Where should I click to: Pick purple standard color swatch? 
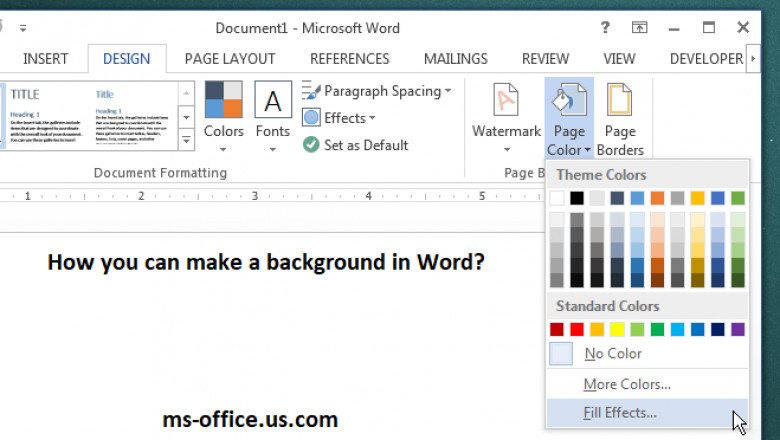738,329
